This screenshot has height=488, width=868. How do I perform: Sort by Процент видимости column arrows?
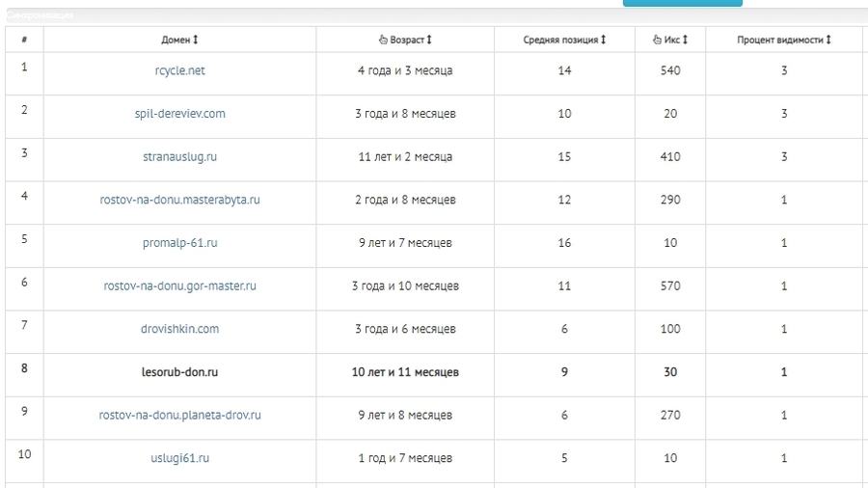tap(828, 40)
